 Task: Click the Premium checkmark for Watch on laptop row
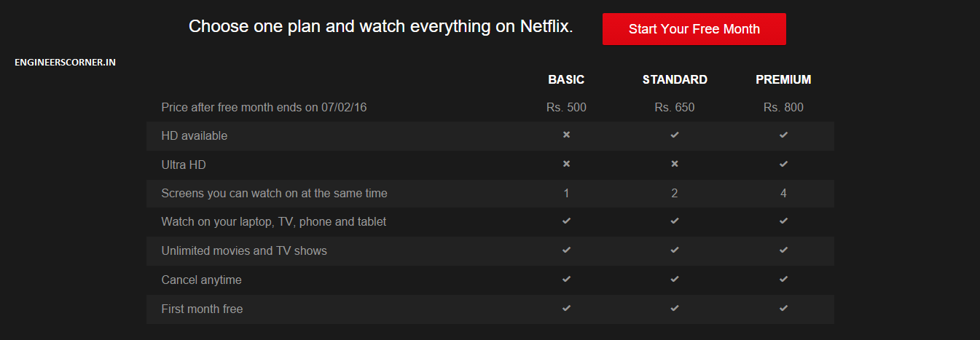(783, 221)
